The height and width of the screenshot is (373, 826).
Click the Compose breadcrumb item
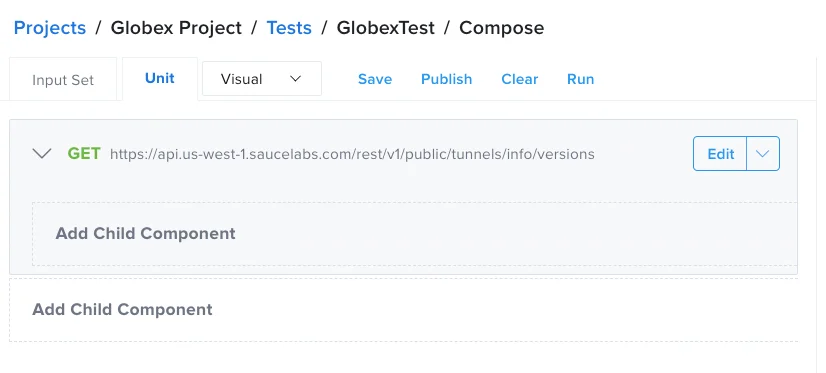(x=502, y=28)
